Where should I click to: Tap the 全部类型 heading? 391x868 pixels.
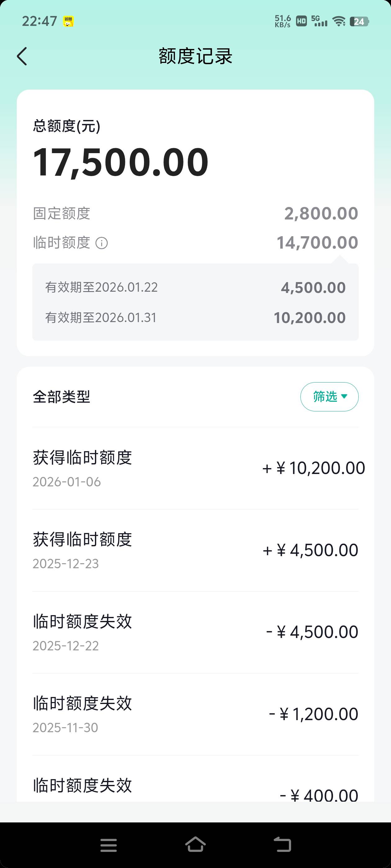coord(61,396)
